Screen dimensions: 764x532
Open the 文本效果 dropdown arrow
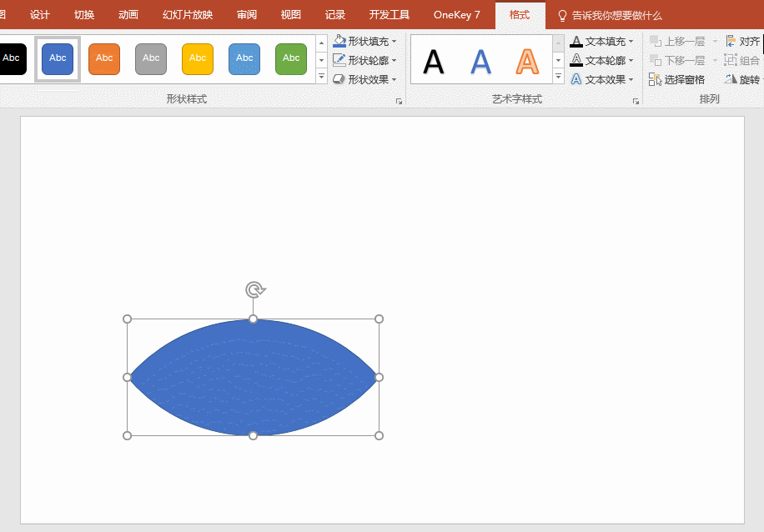click(x=631, y=79)
